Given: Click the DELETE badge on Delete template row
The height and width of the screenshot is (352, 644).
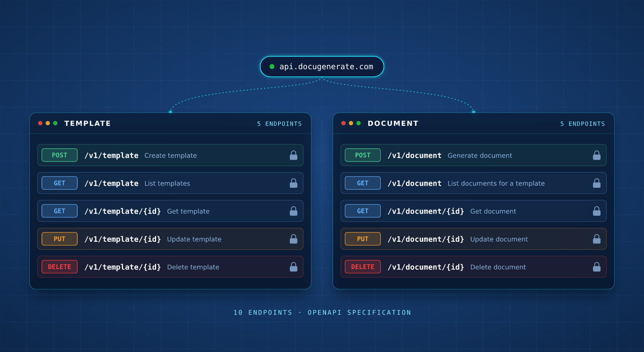Looking at the screenshot, I should click(x=60, y=267).
